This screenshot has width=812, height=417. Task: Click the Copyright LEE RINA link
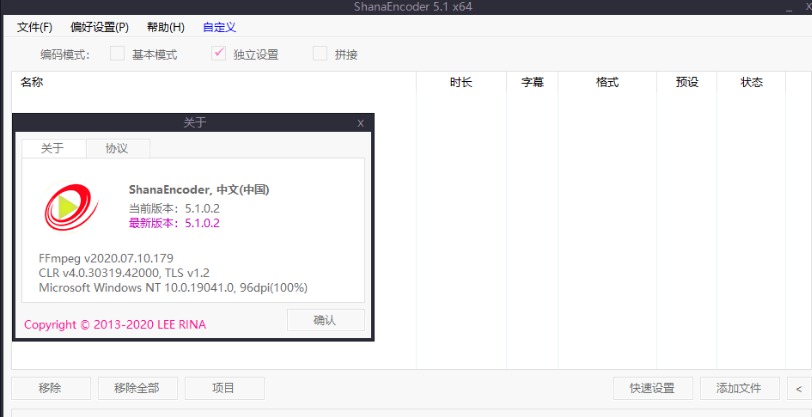[x=115, y=325]
